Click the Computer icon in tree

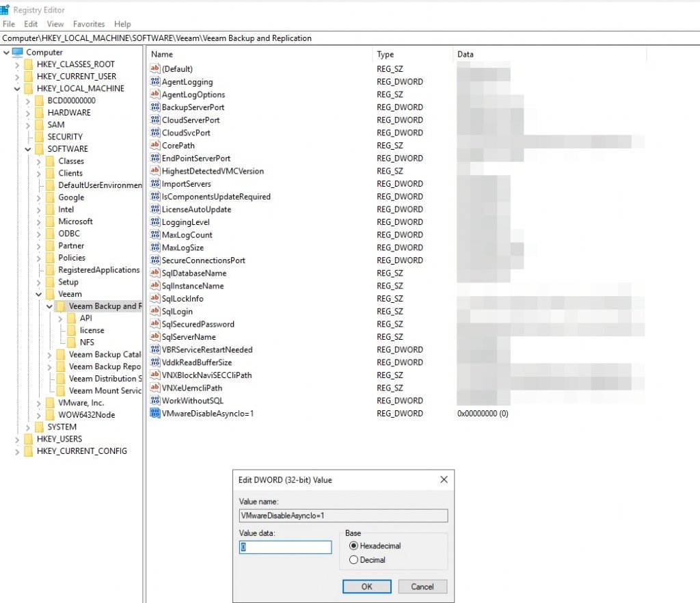tap(17, 52)
